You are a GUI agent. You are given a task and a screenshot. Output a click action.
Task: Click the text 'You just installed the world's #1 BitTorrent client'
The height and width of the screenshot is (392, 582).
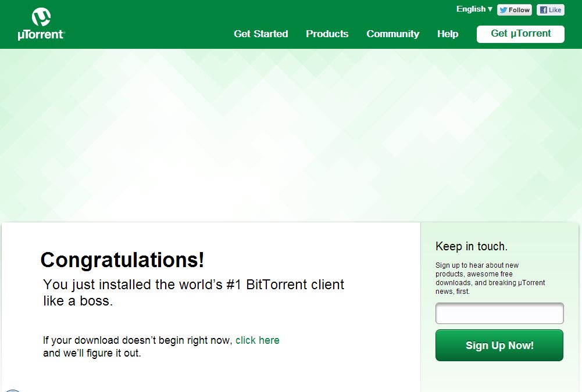[194, 285]
